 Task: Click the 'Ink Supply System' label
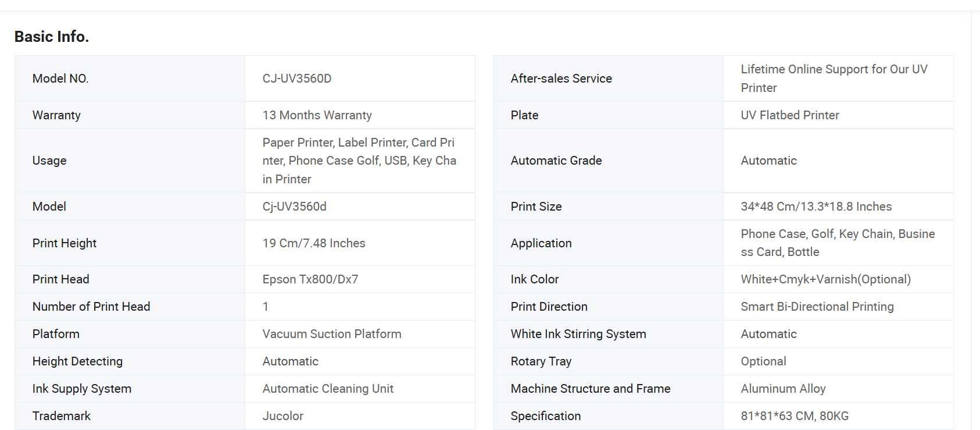pos(82,389)
